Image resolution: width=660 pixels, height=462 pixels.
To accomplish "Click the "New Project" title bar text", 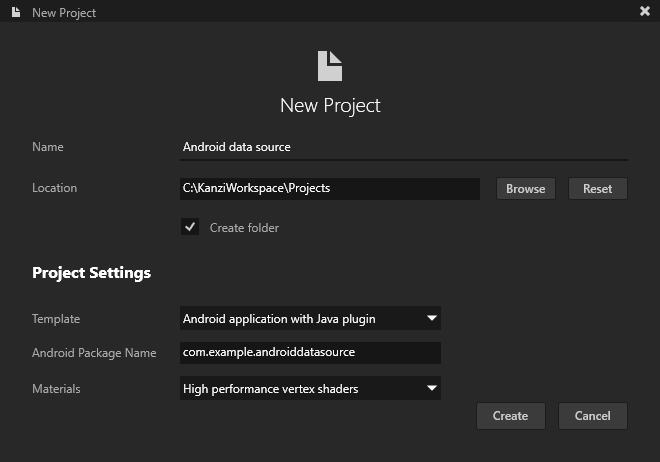I will pos(64,12).
